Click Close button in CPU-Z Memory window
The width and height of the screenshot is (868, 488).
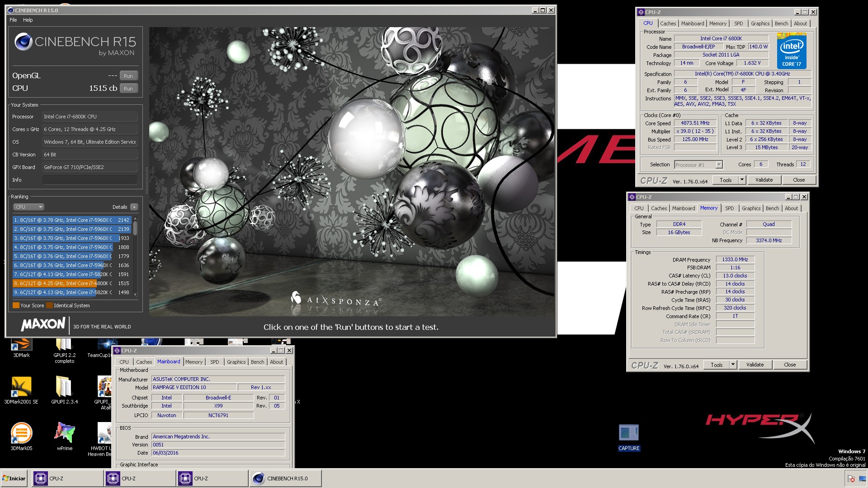pyautogui.click(x=790, y=365)
